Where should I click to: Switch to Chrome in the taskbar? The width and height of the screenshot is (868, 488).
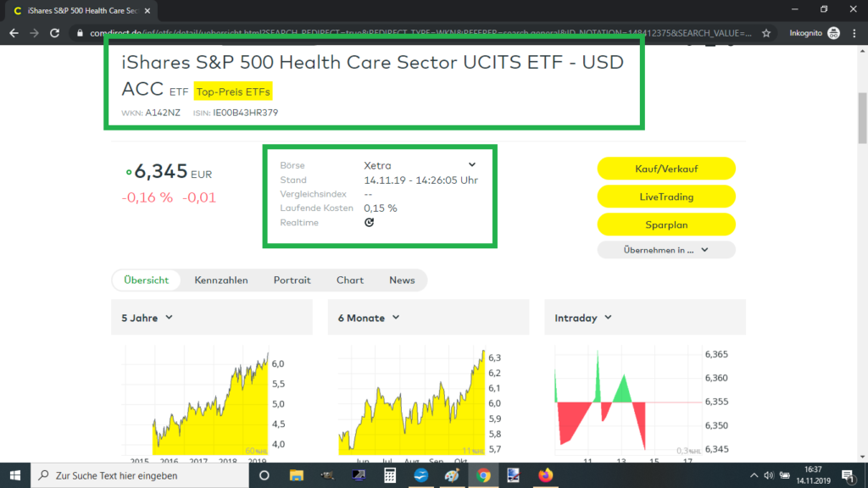click(x=483, y=475)
